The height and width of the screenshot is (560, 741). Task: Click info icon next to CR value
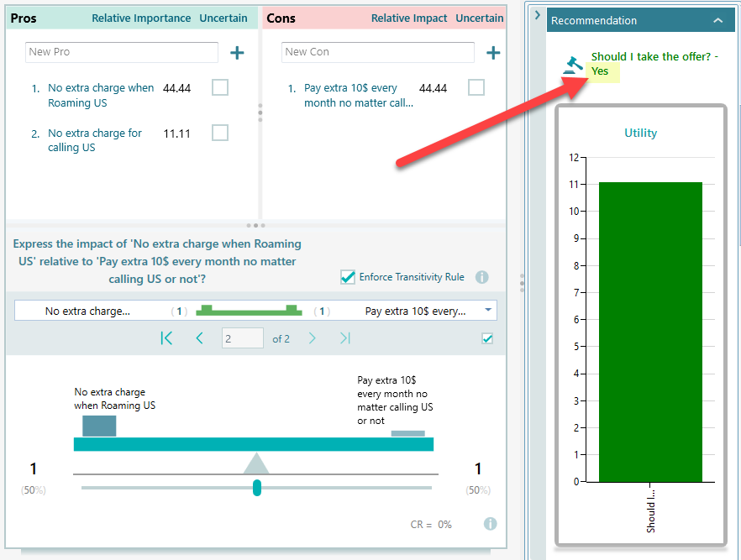coord(490,524)
